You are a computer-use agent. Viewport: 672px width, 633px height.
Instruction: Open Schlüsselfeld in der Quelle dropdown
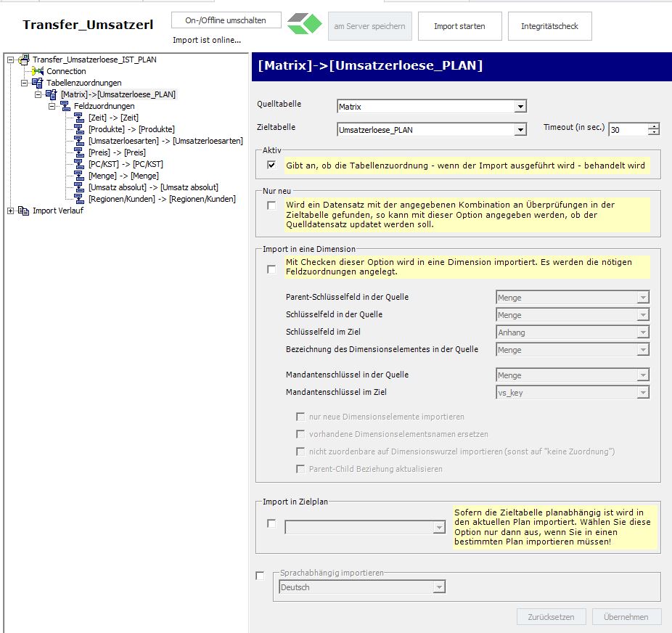643,315
